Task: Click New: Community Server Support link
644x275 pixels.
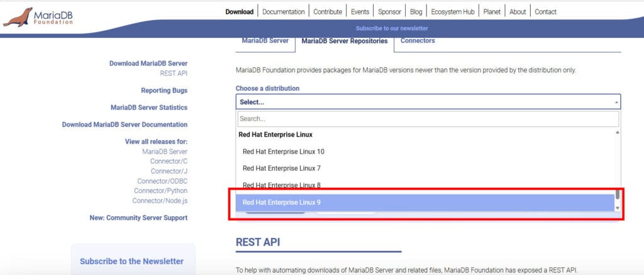Action: coord(138,218)
